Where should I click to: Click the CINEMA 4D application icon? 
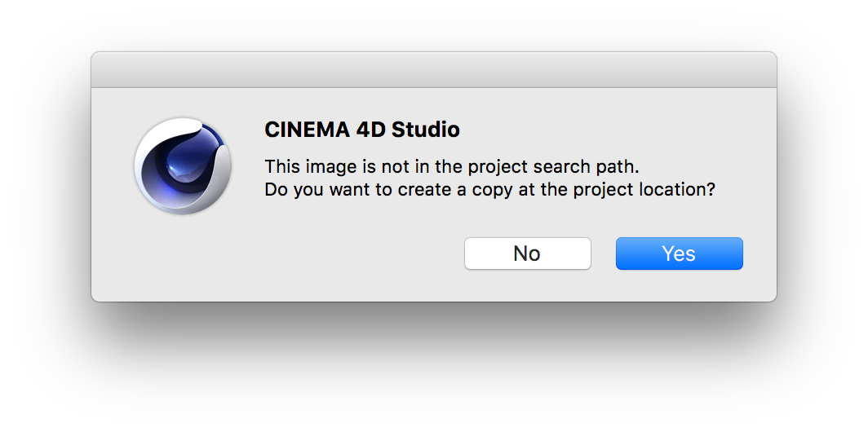(183, 166)
